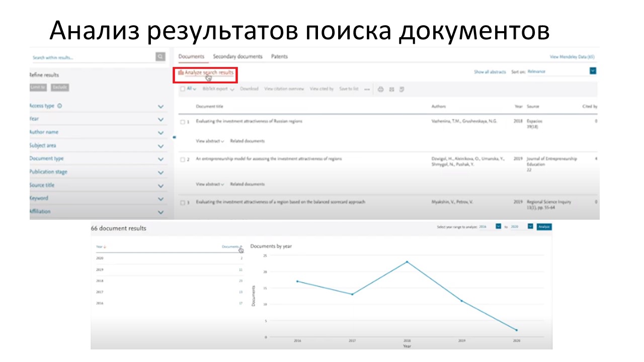Image resolution: width=644 pixels, height=362 pixels.
Task: Switch to the Patents tab
Action: coord(279,57)
